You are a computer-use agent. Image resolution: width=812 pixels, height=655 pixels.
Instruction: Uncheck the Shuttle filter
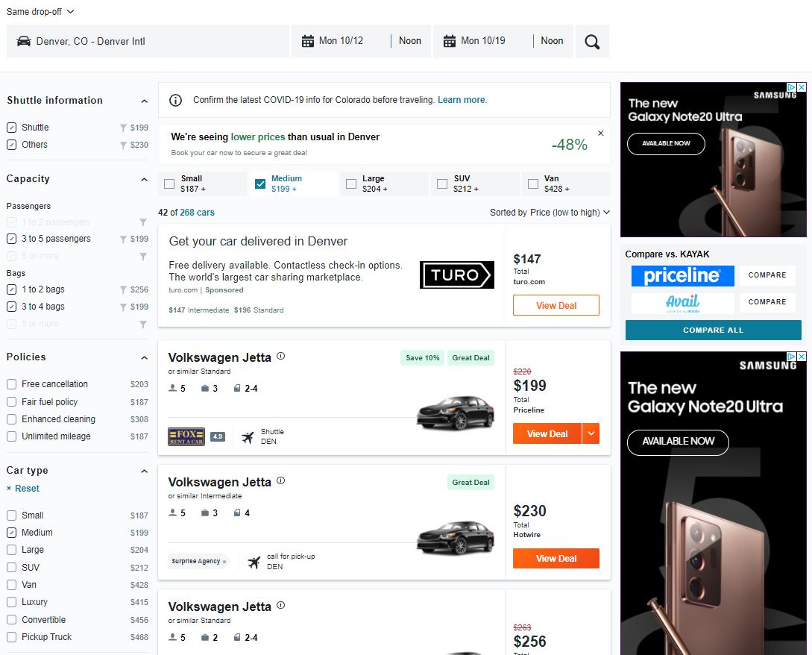tap(11, 128)
